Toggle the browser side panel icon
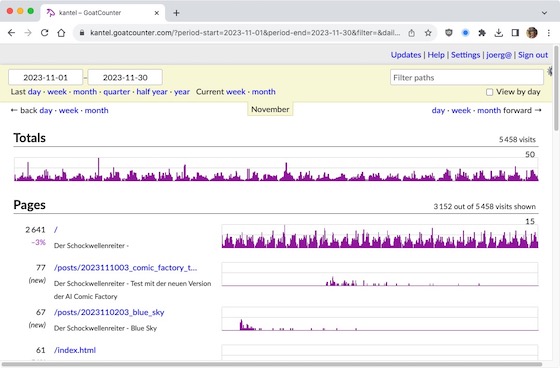 [x=515, y=33]
